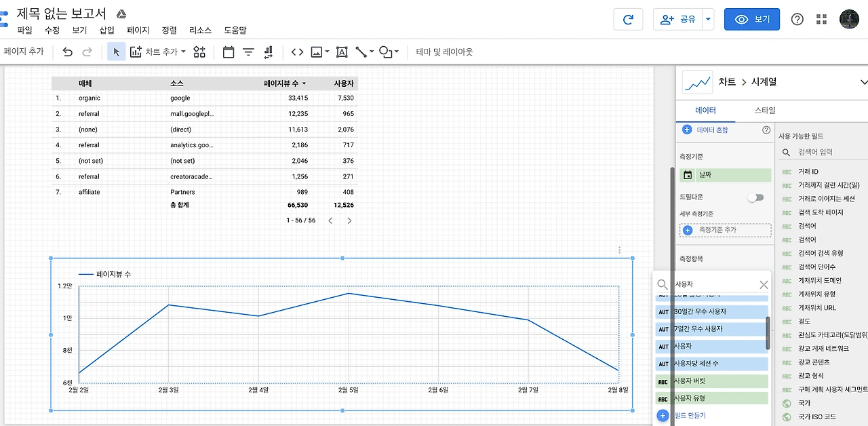Expand the 공유 dropdown arrow
The height and width of the screenshot is (426, 868).
tap(709, 19)
